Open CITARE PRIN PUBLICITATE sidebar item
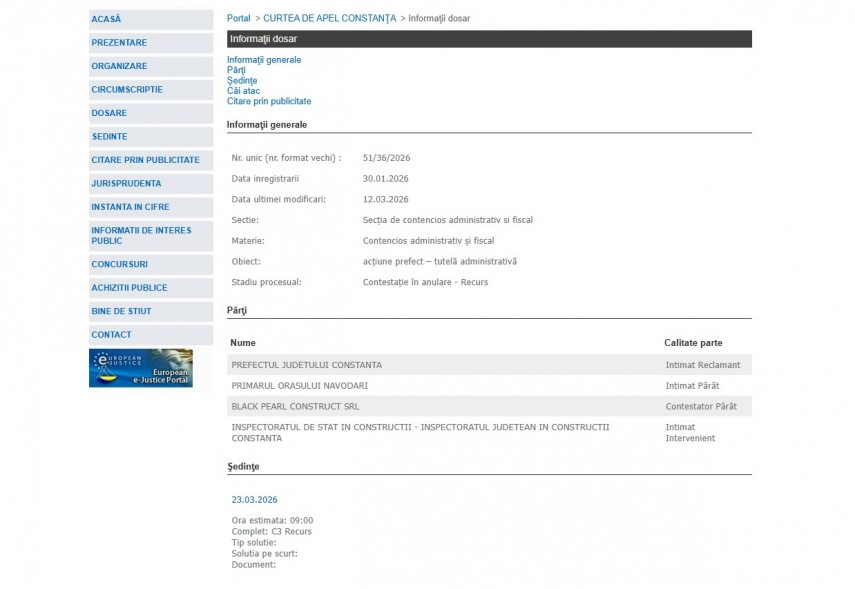 coord(145,160)
